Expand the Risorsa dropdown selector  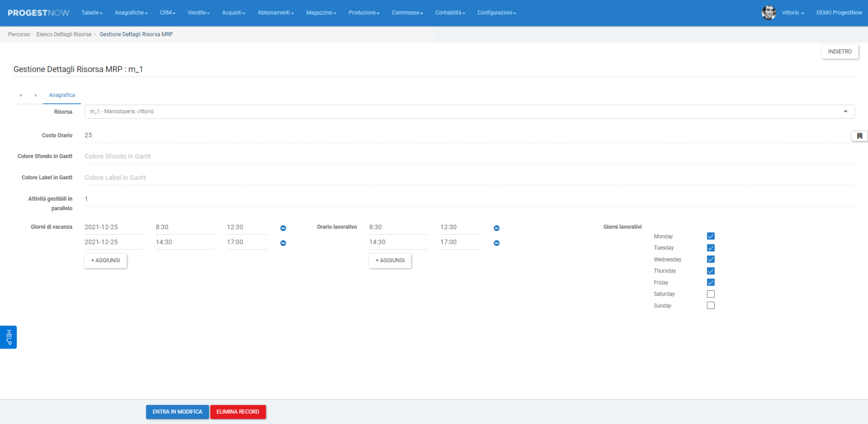click(x=845, y=112)
